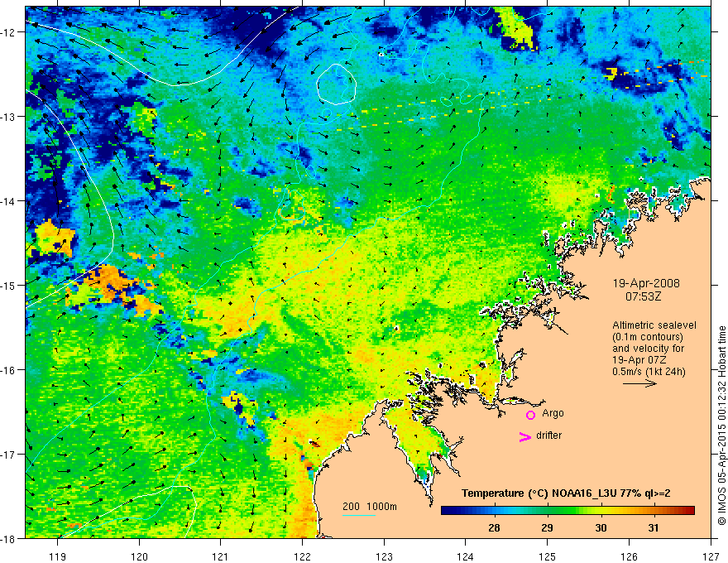Click the longitude axis label 121
The width and height of the screenshot is (728, 563).
pyautogui.click(x=221, y=556)
